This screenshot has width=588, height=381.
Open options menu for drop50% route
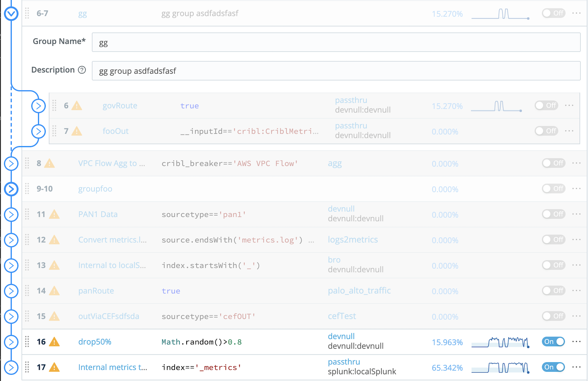(x=576, y=342)
